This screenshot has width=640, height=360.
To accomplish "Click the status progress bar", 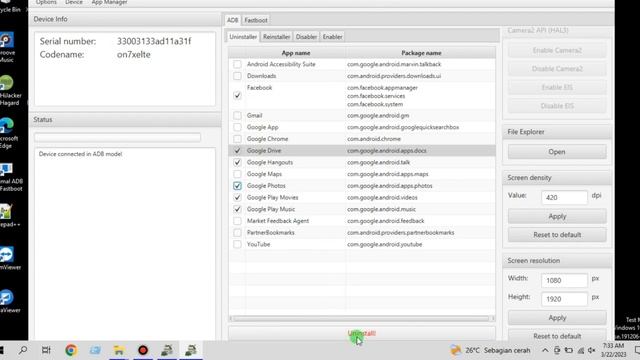I will pyautogui.click(x=118, y=138).
